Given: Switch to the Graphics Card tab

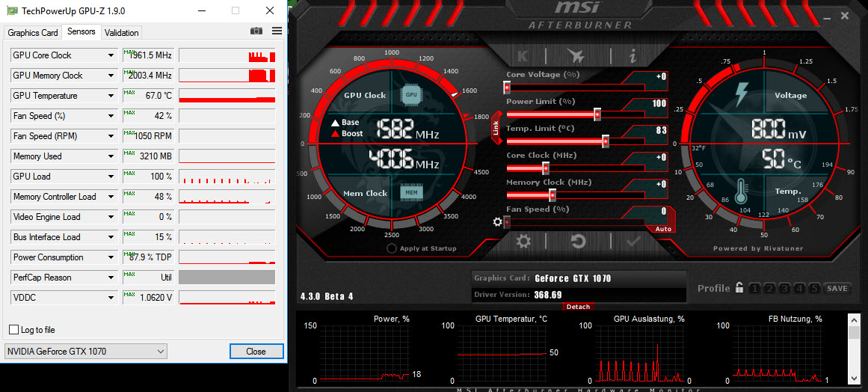Looking at the screenshot, I should click(33, 33).
